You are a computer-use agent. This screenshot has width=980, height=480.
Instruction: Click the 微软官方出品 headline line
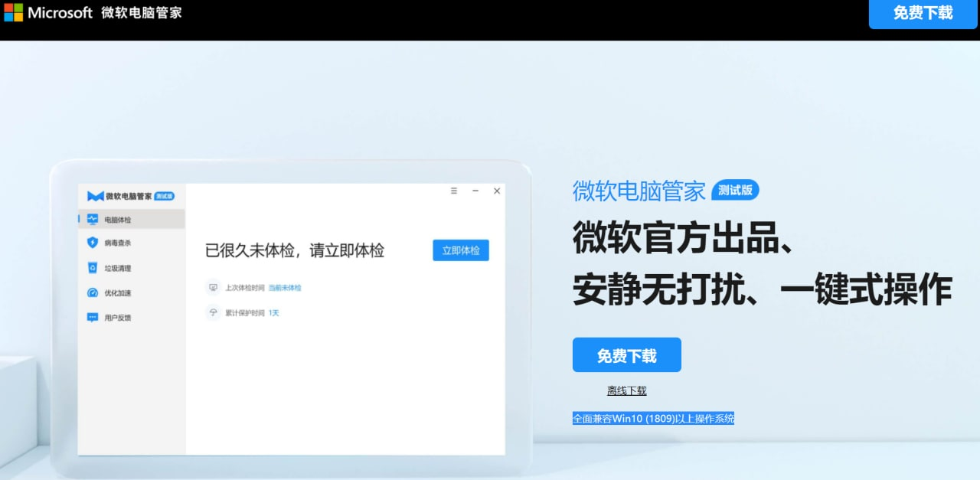[687, 238]
